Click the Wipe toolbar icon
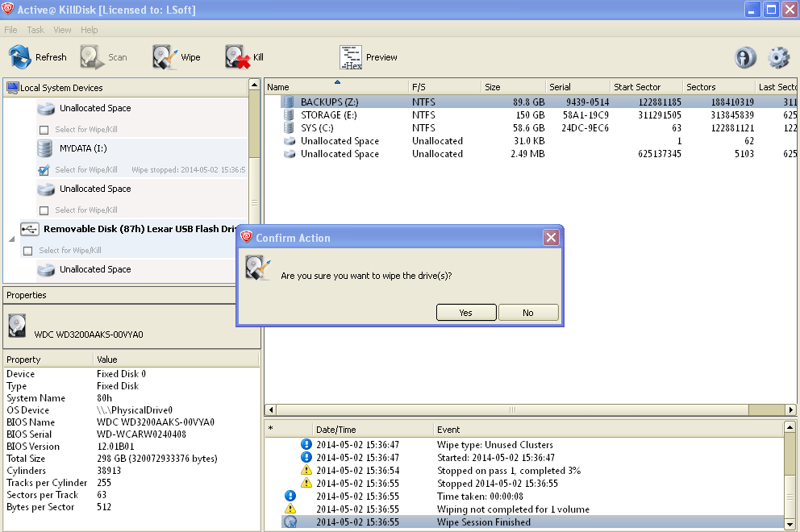 (165, 57)
